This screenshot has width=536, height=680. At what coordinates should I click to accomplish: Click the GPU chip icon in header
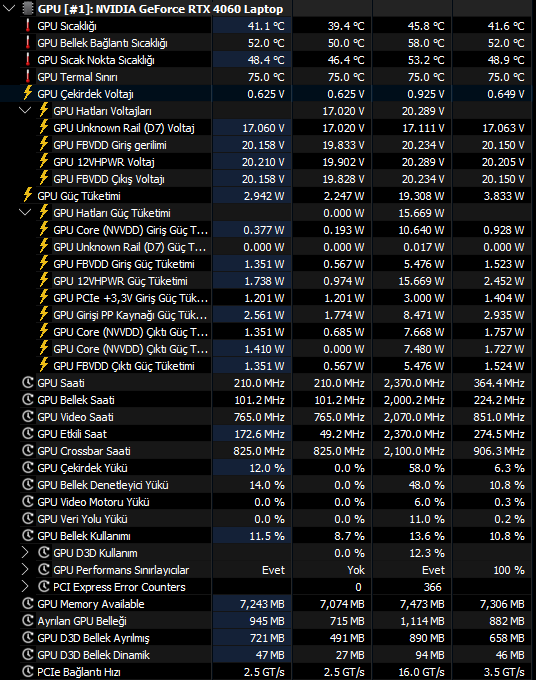click(x=27, y=8)
